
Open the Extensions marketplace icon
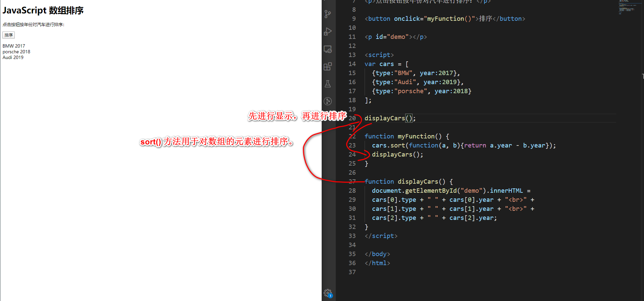point(328,66)
